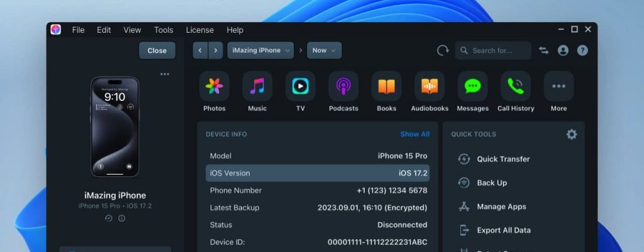Select the Status Disconnected row

[318, 226]
